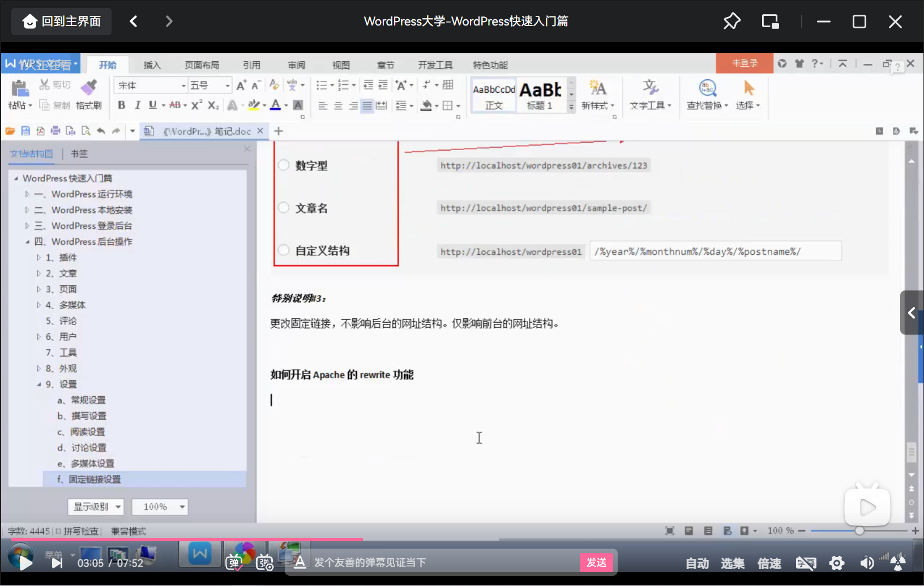Collapse the 9、设置 tree node

point(39,384)
